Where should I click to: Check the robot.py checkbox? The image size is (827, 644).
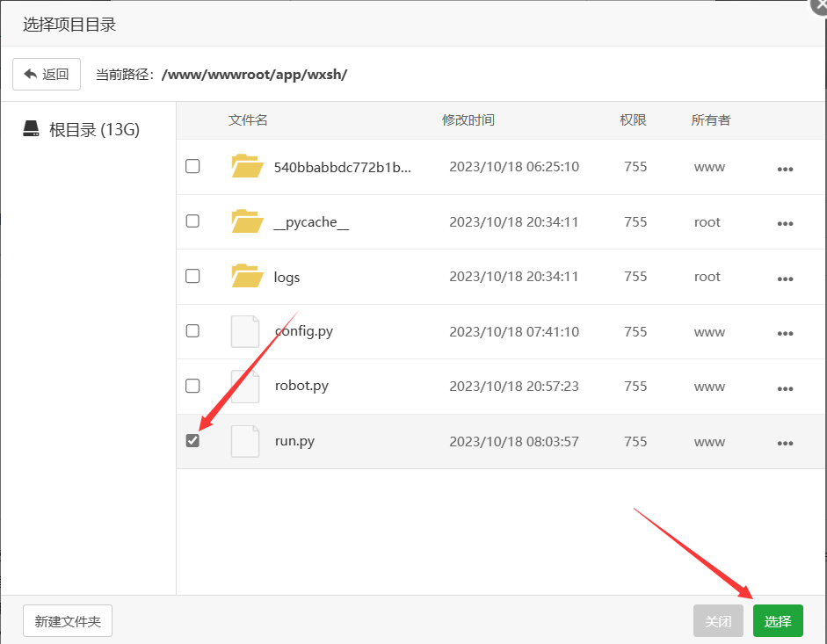192,386
